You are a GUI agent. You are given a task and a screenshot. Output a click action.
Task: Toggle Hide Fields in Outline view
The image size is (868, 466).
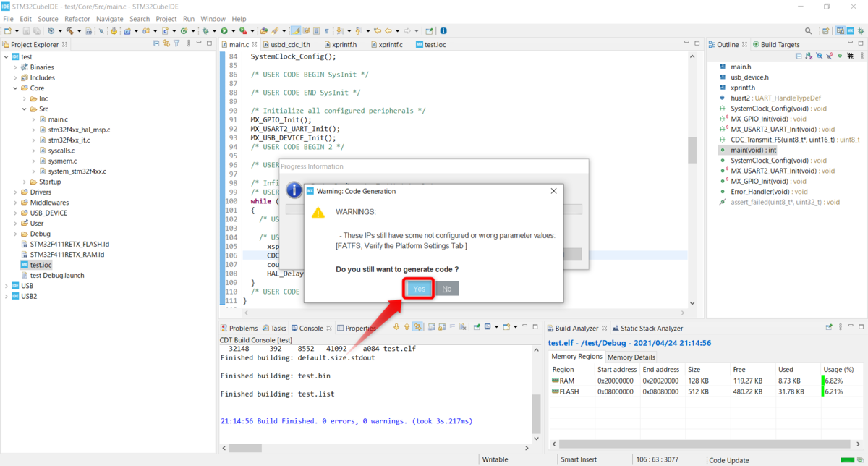pos(819,56)
